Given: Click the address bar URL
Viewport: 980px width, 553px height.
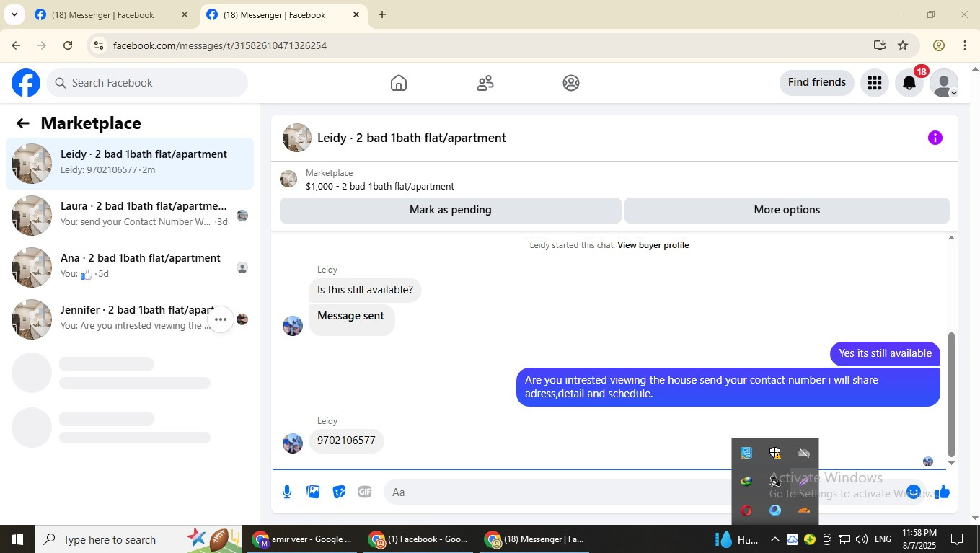Looking at the screenshot, I should [220, 45].
